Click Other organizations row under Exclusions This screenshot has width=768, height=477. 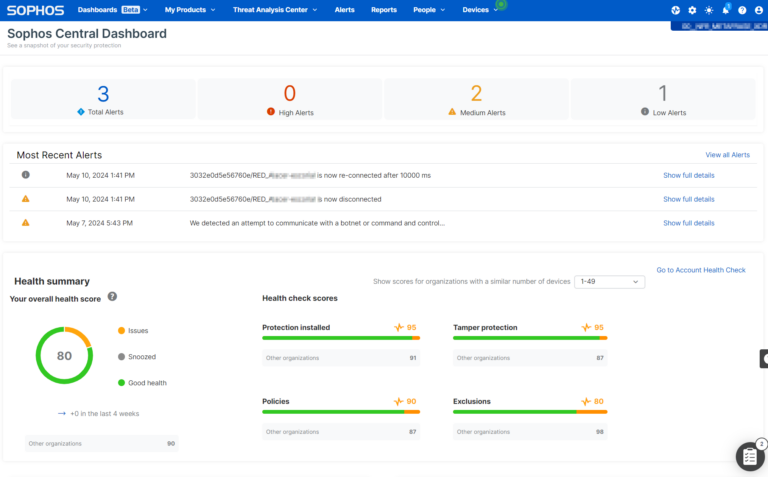(530, 431)
